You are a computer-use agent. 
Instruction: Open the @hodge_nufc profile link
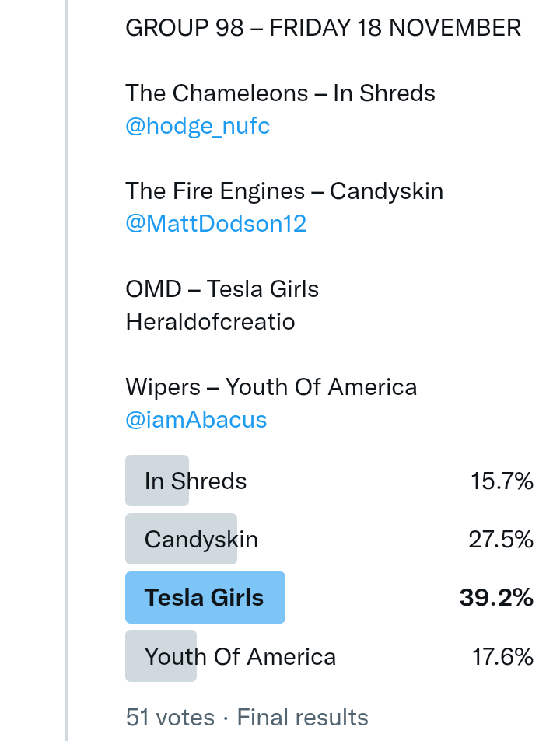198,126
